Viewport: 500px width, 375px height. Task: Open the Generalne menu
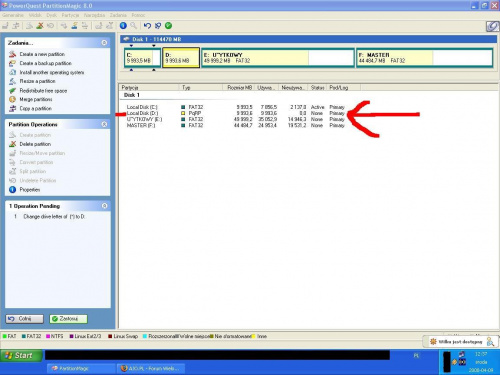coord(13,15)
